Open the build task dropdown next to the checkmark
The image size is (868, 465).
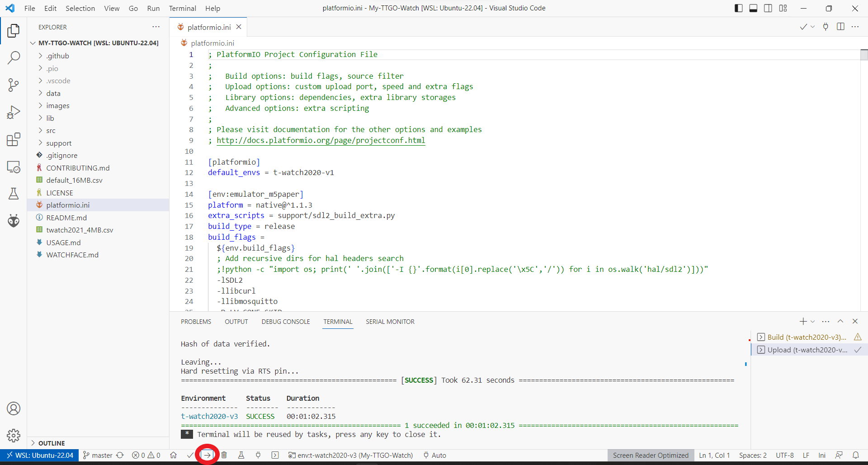tap(813, 27)
